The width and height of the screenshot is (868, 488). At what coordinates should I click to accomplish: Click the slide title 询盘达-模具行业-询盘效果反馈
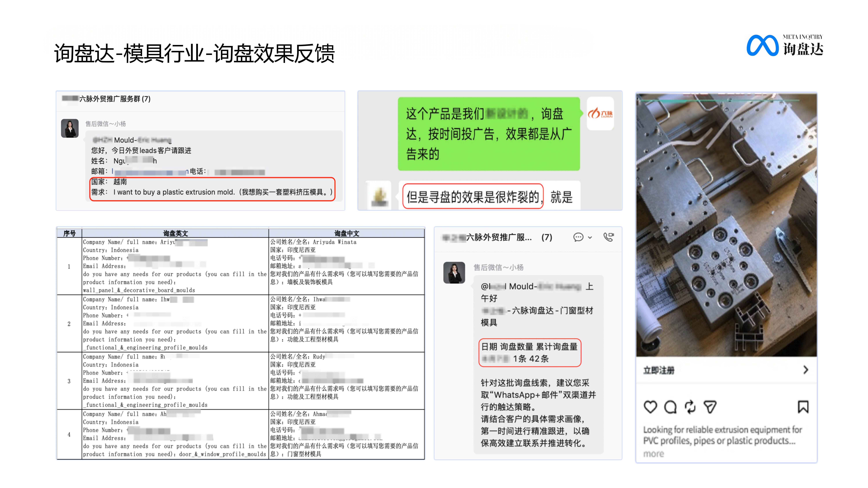[x=194, y=53]
